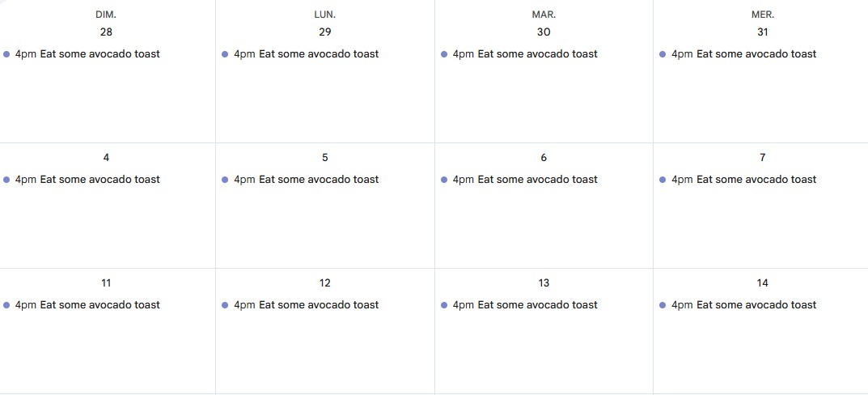This screenshot has height=395, width=868.
Task: Open the 4pm event on day 6
Action: 524,180
